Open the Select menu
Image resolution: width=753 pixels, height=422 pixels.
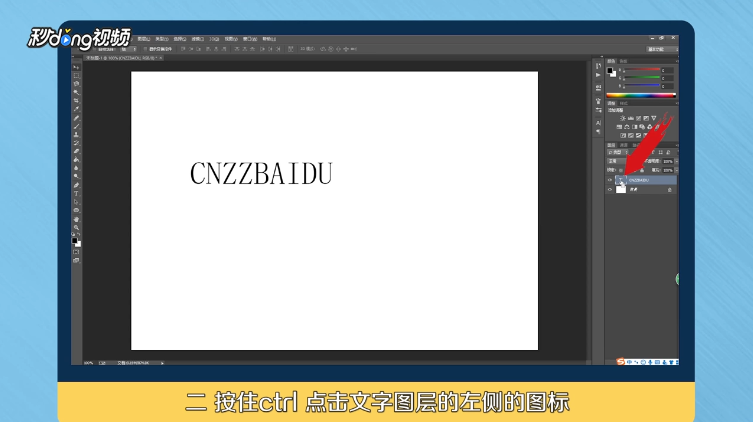[180, 39]
